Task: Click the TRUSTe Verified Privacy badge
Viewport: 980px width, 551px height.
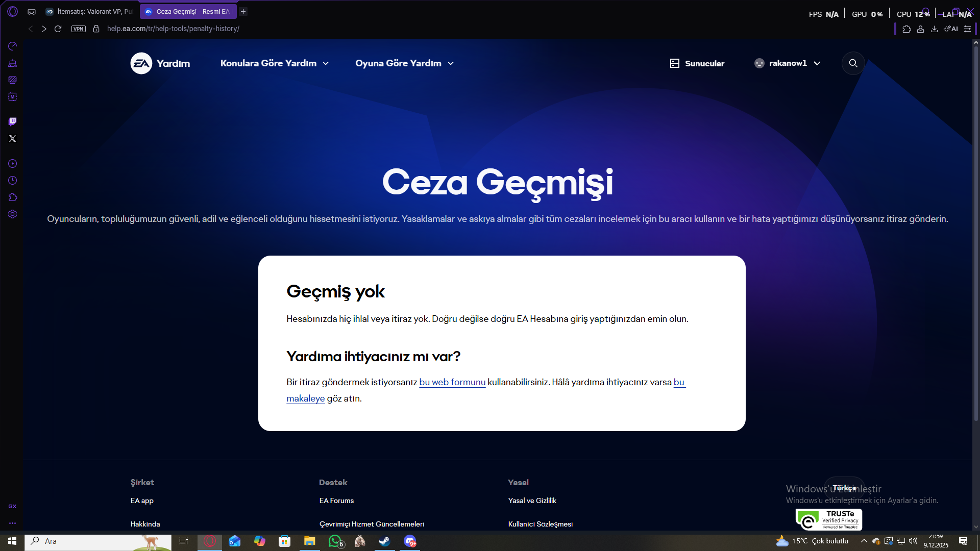Action: [828, 520]
